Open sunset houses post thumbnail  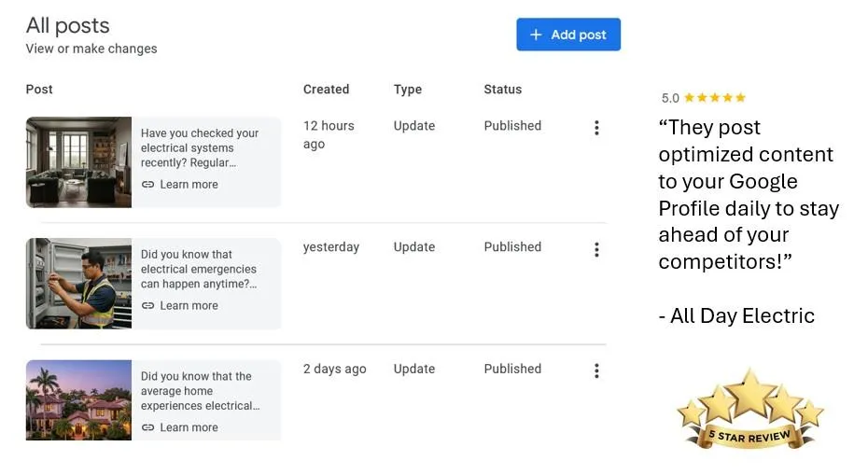tap(78, 399)
